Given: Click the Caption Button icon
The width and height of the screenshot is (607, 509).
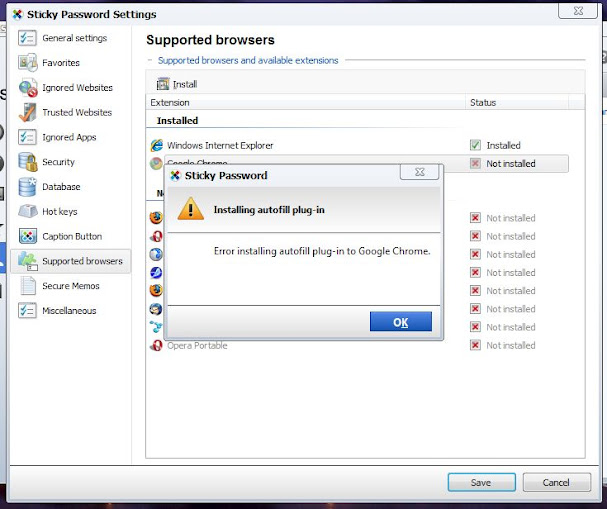Looking at the screenshot, I should tap(27, 236).
